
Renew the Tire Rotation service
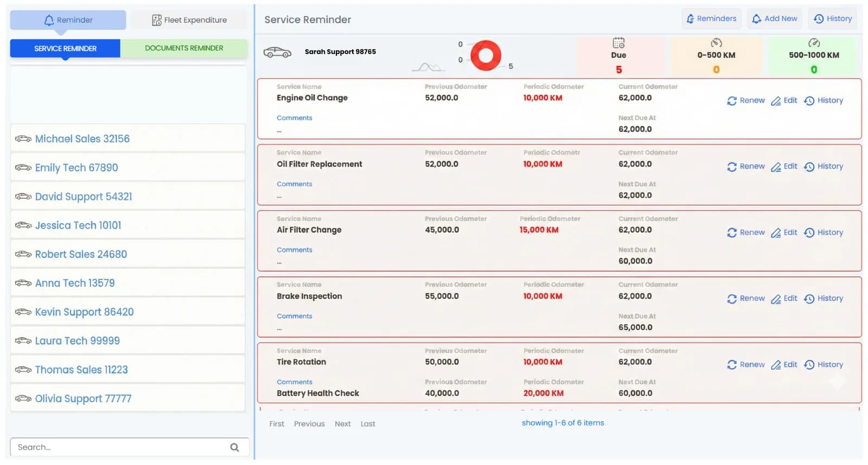(x=746, y=365)
